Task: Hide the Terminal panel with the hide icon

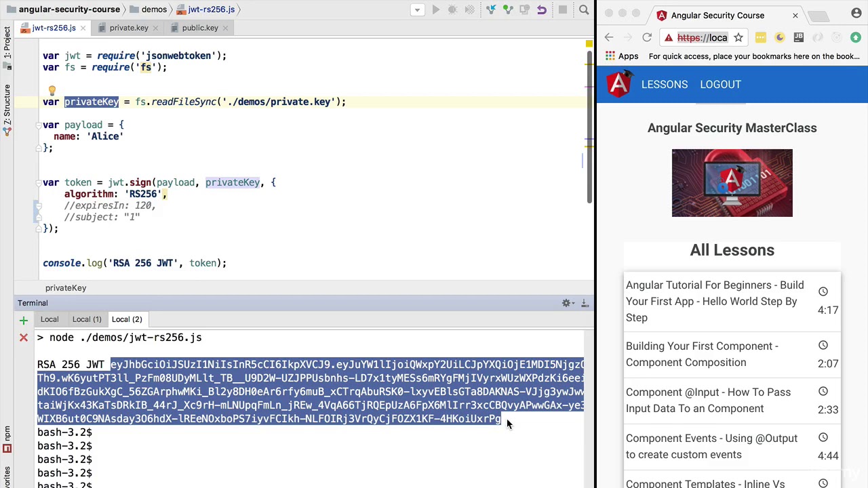Action: coord(585,303)
